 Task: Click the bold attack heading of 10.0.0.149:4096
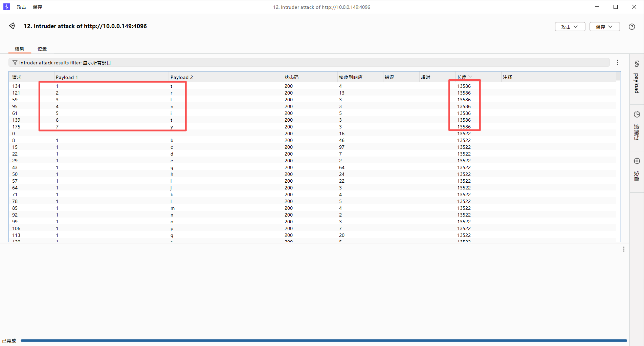[x=85, y=26]
